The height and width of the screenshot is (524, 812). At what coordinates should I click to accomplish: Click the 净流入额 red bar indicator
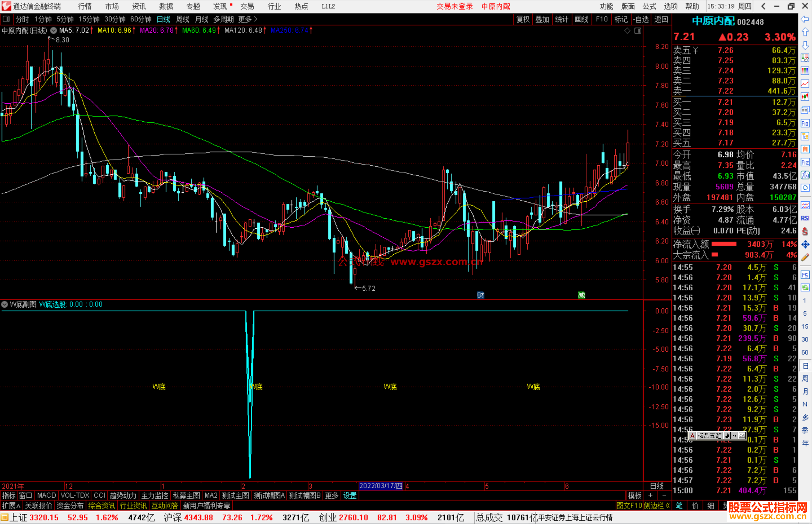[x=724, y=244]
